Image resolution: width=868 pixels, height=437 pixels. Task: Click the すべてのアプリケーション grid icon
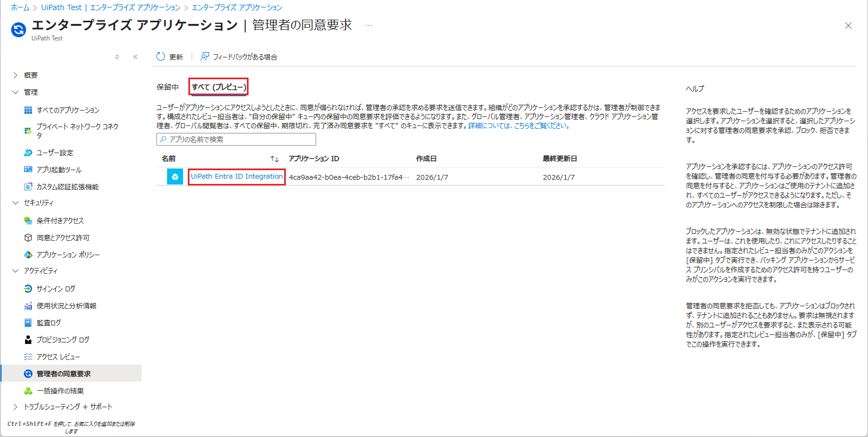28,110
